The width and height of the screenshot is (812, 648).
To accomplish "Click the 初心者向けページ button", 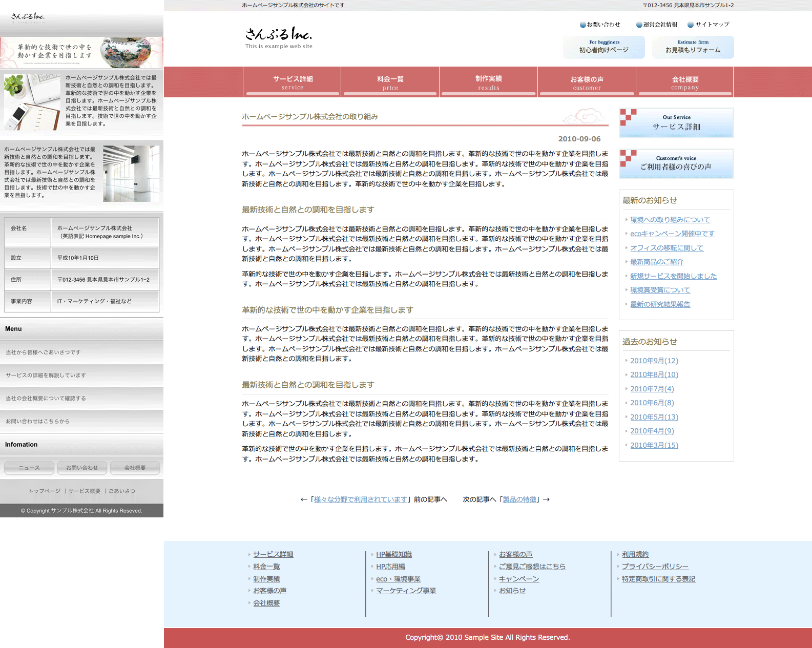I will pos(604,47).
